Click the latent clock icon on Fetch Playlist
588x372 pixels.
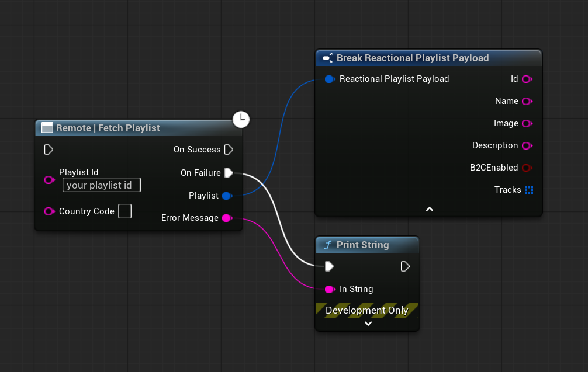point(241,119)
